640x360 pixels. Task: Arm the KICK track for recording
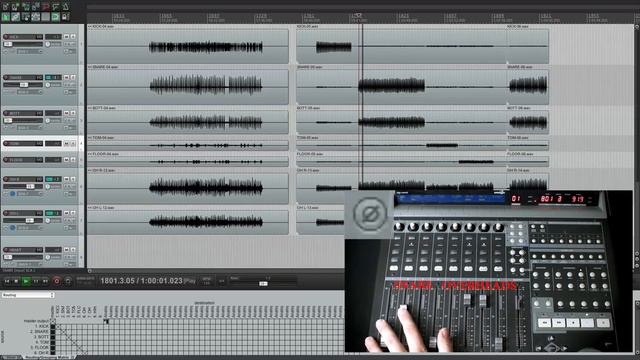pos(6,37)
